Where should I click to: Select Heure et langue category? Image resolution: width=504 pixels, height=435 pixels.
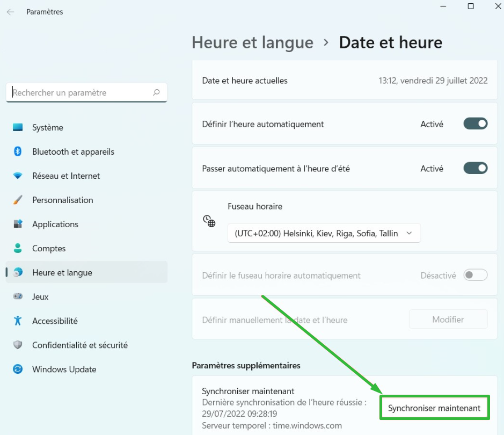(86, 272)
